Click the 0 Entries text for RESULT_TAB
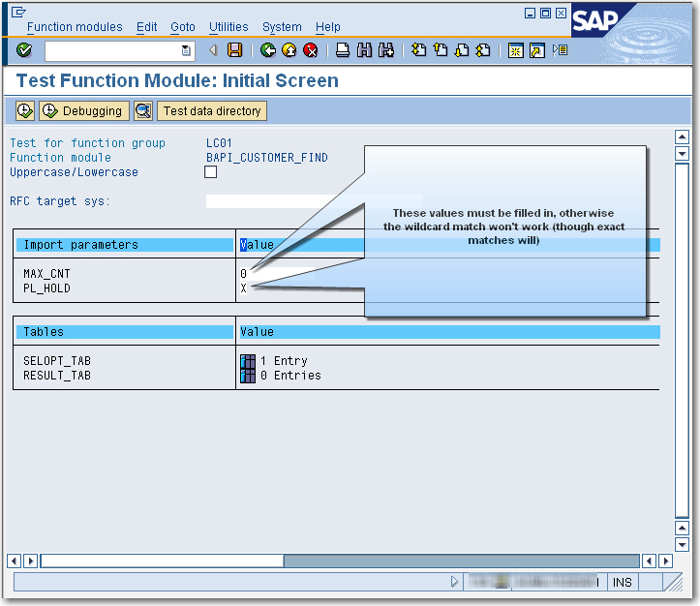This screenshot has height=606, width=700. pyautogui.click(x=290, y=376)
